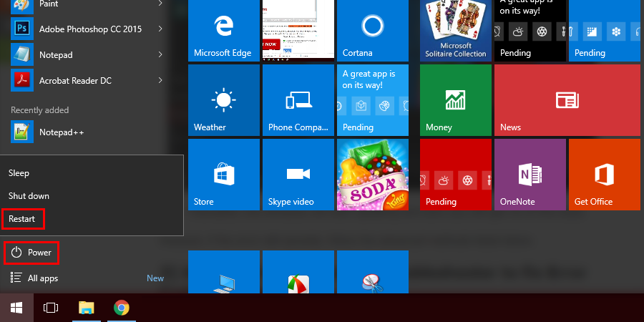Open the Skype video tile
Screen dimensions: 644x322
click(298, 175)
